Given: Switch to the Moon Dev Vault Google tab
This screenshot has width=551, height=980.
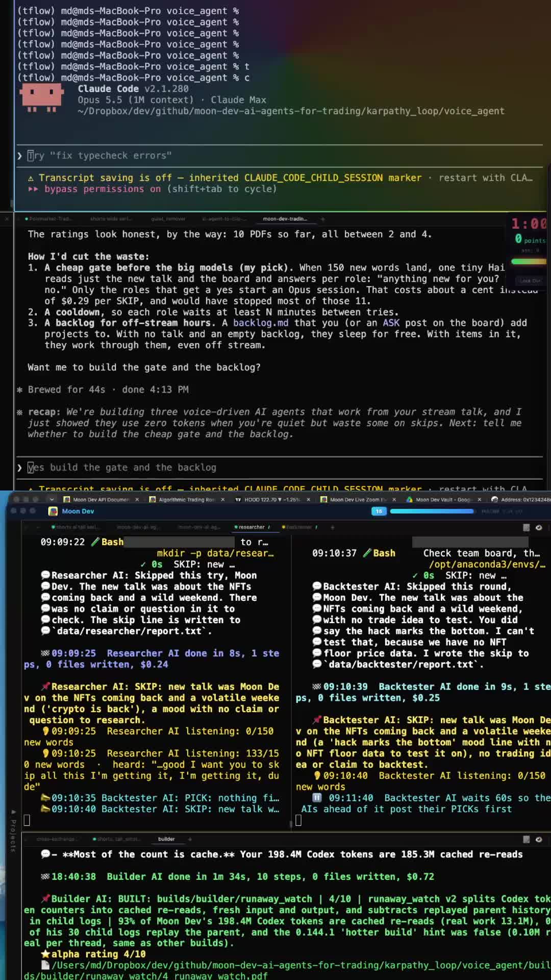Looking at the screenshot, I should pos(443,499).
